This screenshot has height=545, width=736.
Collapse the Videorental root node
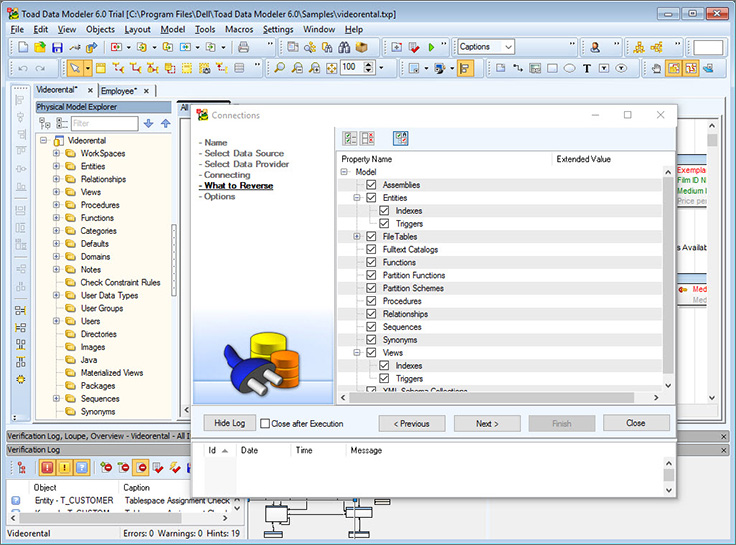click(44, 140)
